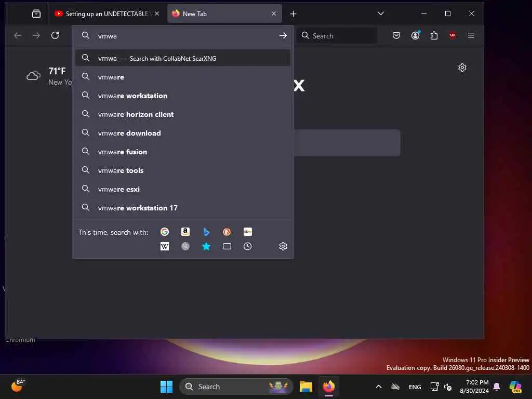Open the clock showing 7:02 PM
The height and width of the screenshot is (399, 532).
(474, 387)
